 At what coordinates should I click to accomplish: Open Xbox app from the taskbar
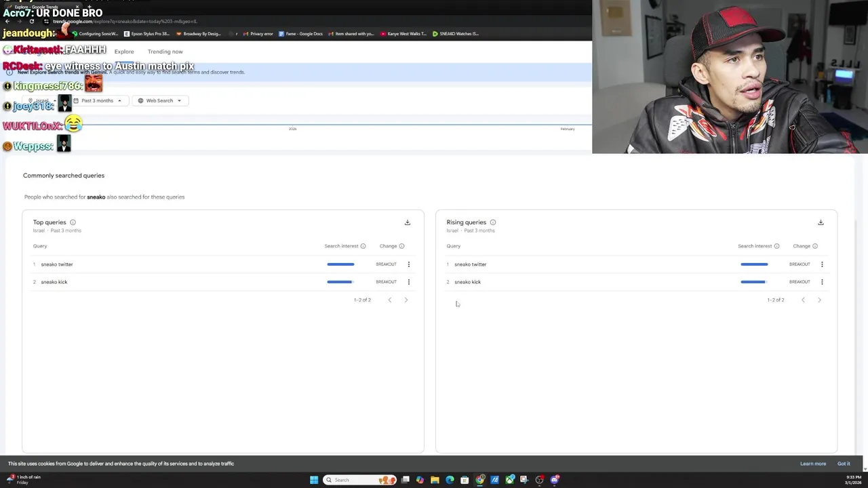pyautogui.click(x=509, y=480)
